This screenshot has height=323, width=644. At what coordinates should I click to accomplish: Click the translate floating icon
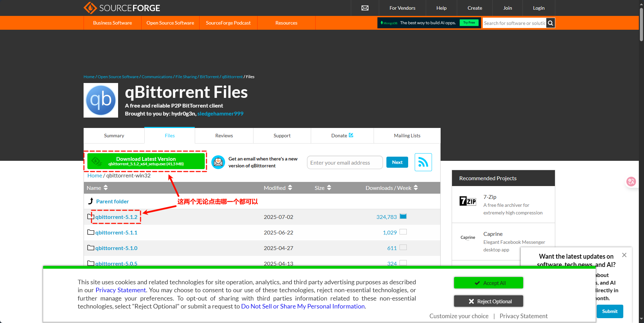pyautogui.click(x=631, y=182)
